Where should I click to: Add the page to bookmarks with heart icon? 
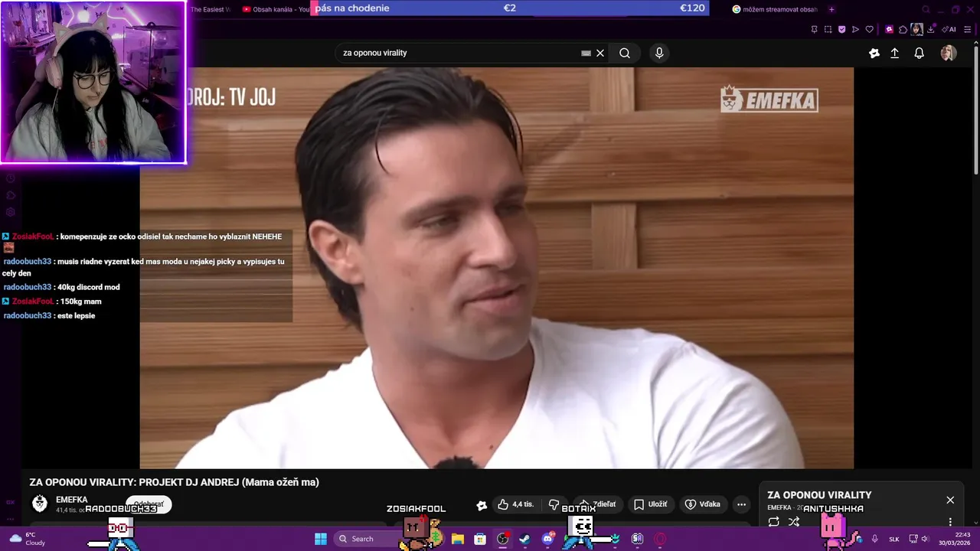pos(869,29)
